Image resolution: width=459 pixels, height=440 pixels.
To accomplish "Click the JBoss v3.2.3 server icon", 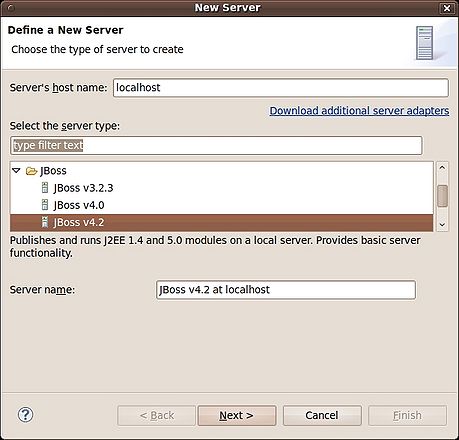I will pos(45,188).
